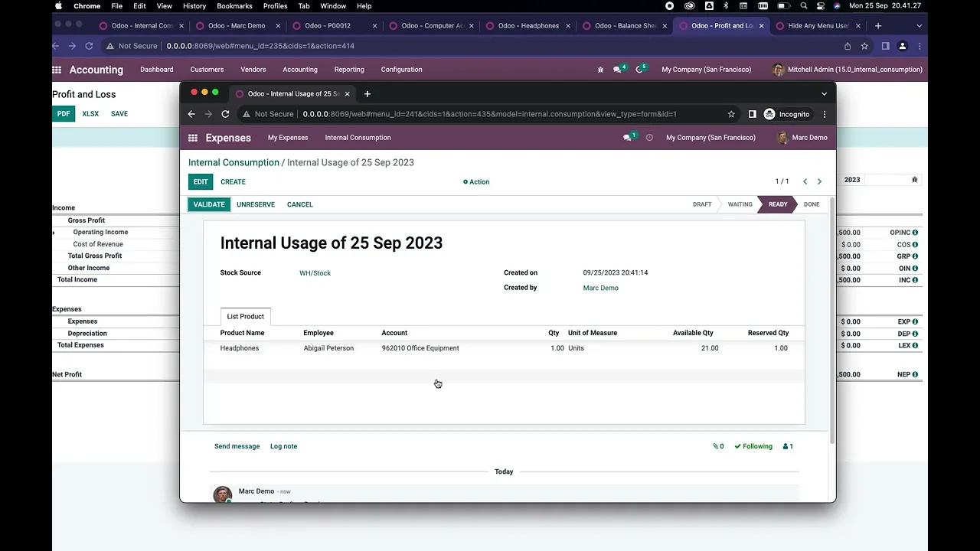Open Customers menu in Accounting
This screenshot has height=551, width=980.
207,70
